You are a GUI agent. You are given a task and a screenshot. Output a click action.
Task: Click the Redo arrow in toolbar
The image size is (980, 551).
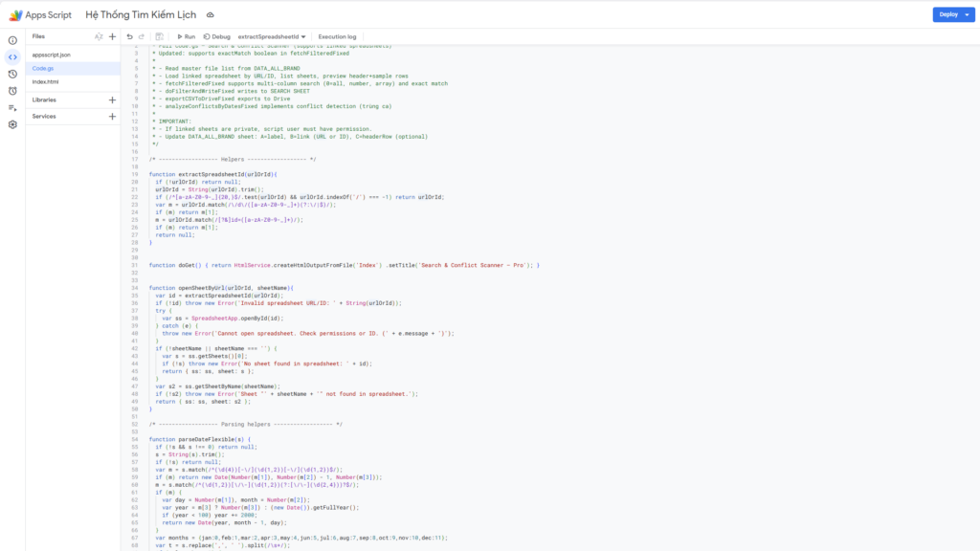144,36
